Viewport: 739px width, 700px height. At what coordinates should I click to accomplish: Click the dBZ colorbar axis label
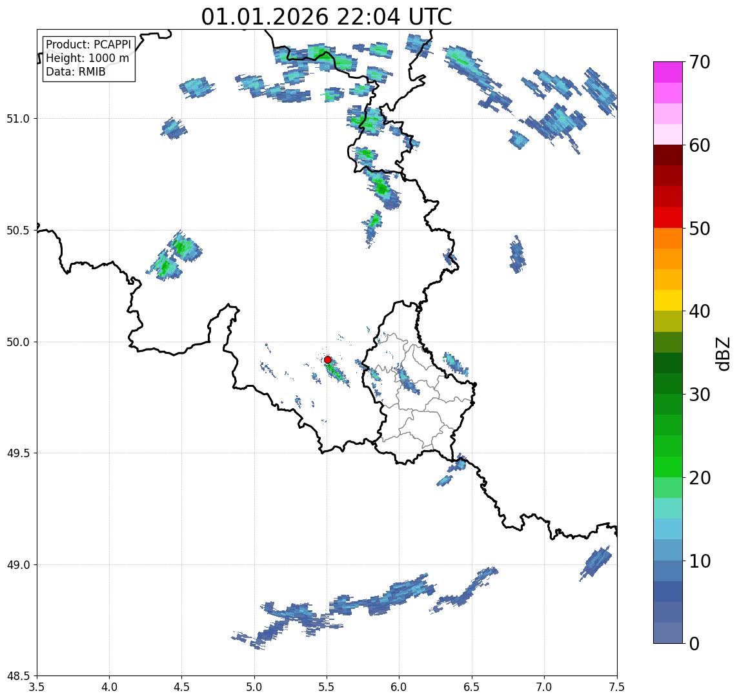coord(722,353)
